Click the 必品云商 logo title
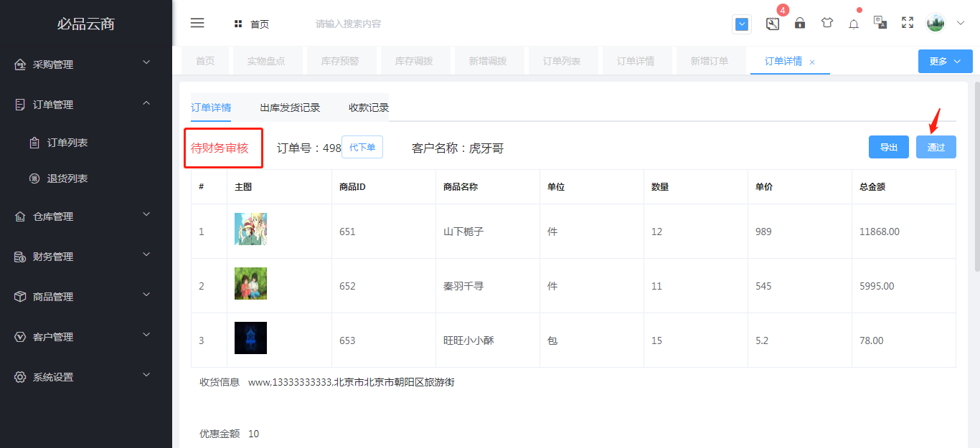 [x=86, y=24]
